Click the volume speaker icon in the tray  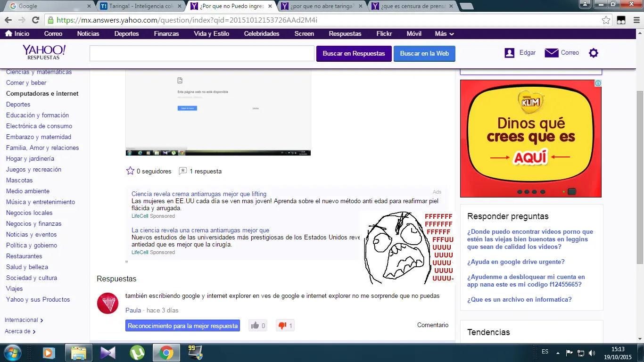click(592, 352)
